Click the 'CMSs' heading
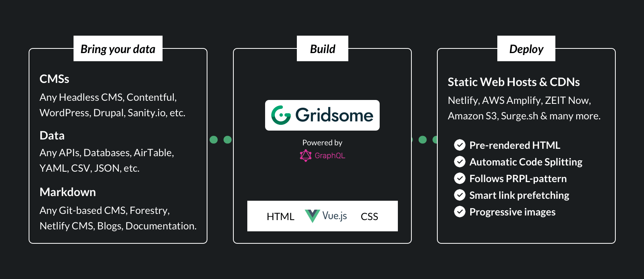 (x=54, y=79)
